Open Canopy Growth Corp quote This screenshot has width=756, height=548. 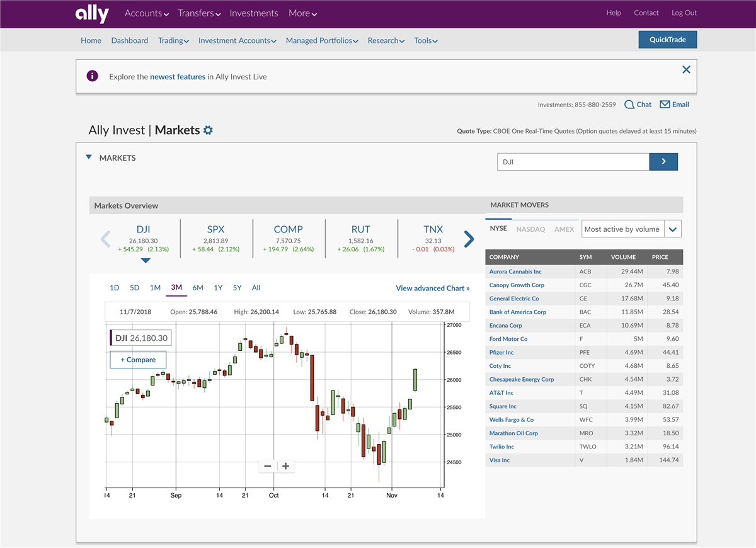517,285
